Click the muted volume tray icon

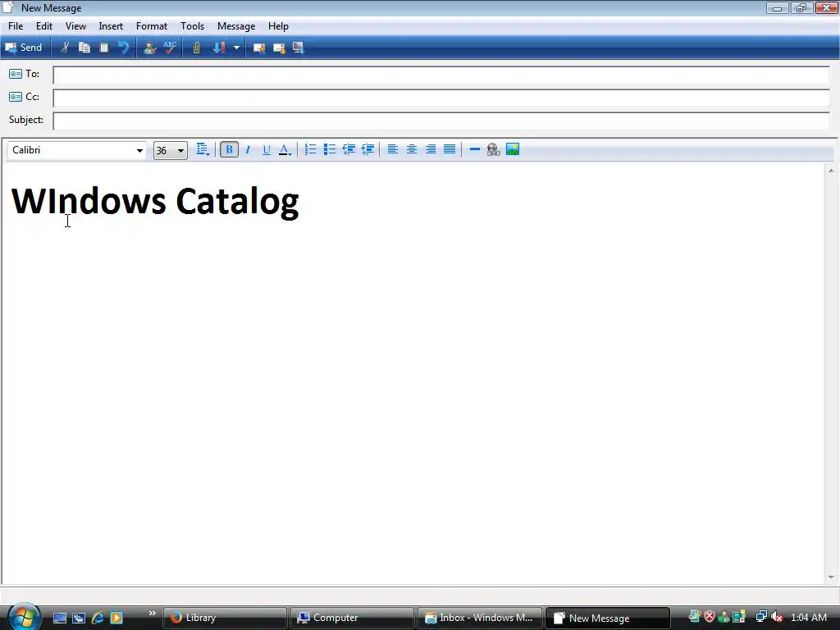tap(777, 617)
